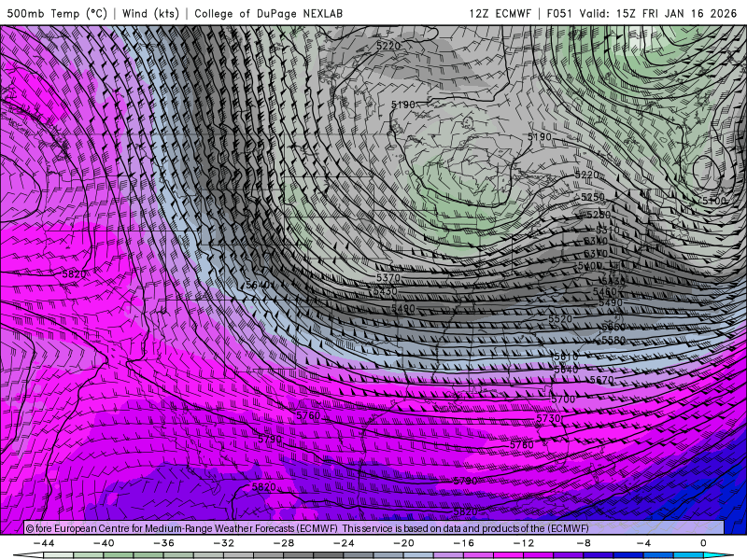747x560 pixels.
Task: Click the -4 color scale label
Action: 643,543
